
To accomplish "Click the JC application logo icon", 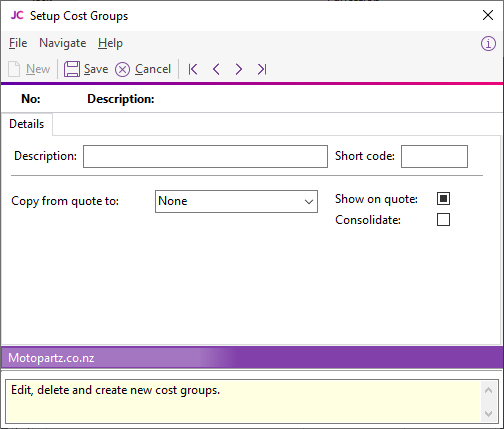I will pyautogui.click(x=17, y=15).
